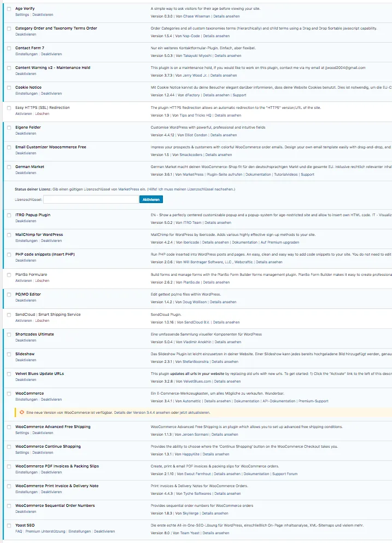The image size is (392, 543).
Task: Deactivate the Yoast SEO plugin
Action: click(104, 532)
